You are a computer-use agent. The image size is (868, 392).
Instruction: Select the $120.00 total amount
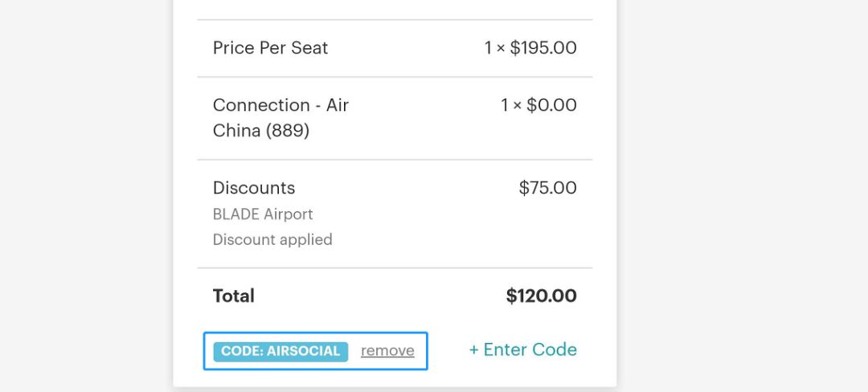[x=541, y=296]
